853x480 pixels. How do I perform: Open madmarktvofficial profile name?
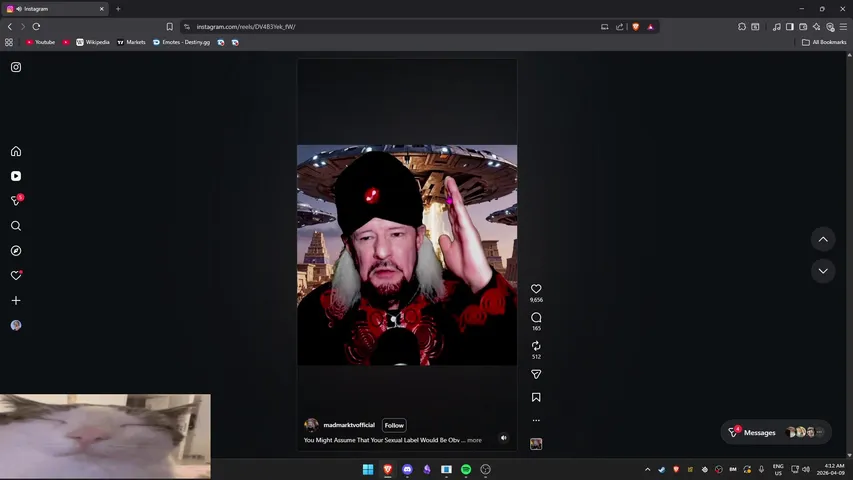click(349, 425)
